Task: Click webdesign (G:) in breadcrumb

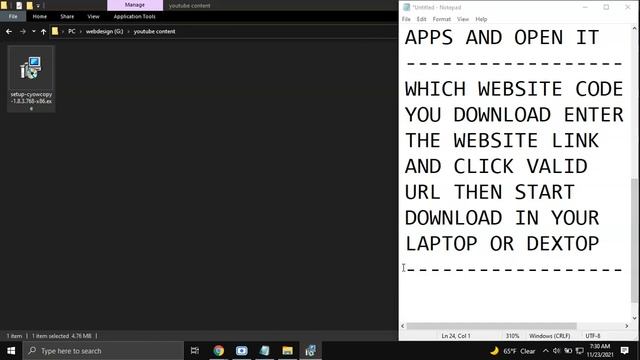Action: 104,31
